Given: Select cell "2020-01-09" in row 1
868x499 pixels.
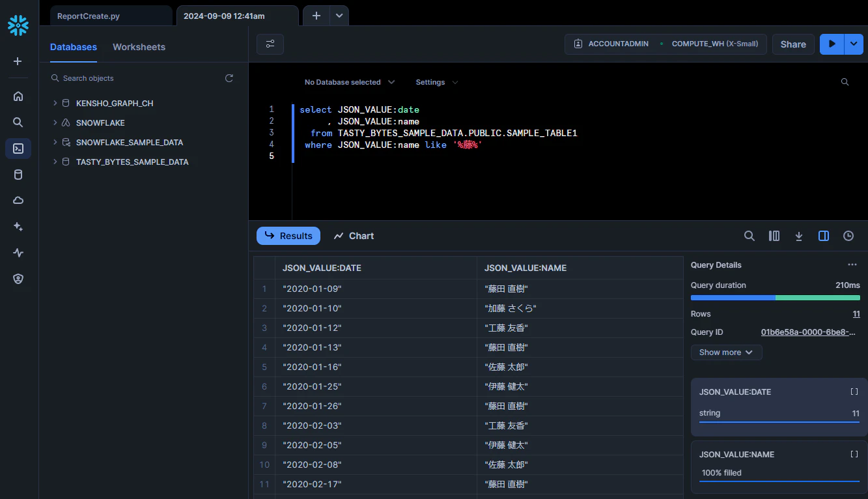Looking at the screenshot, I should point(376,289).
